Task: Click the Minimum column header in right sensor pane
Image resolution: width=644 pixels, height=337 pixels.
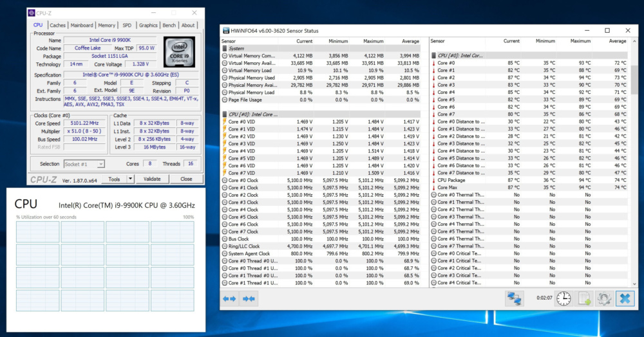Action: coord(545,41)
